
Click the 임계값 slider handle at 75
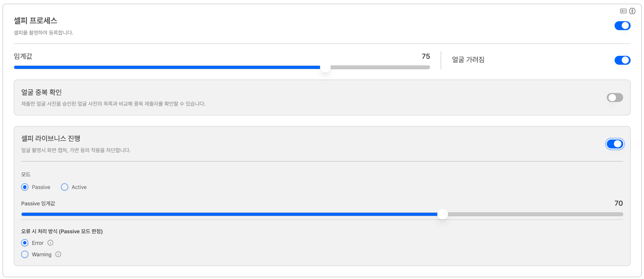pyautogui.click(x=325, y=67)
